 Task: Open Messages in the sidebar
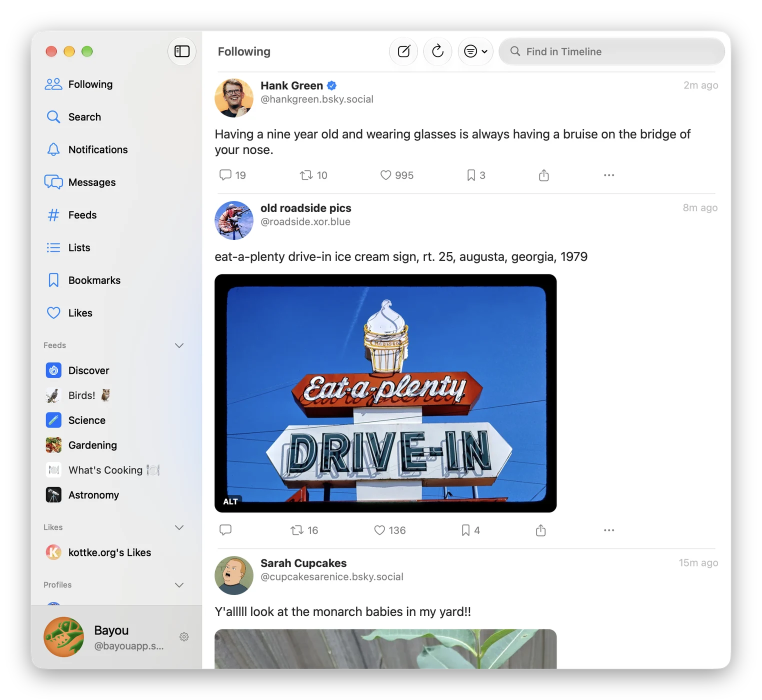tap(80, 182)
